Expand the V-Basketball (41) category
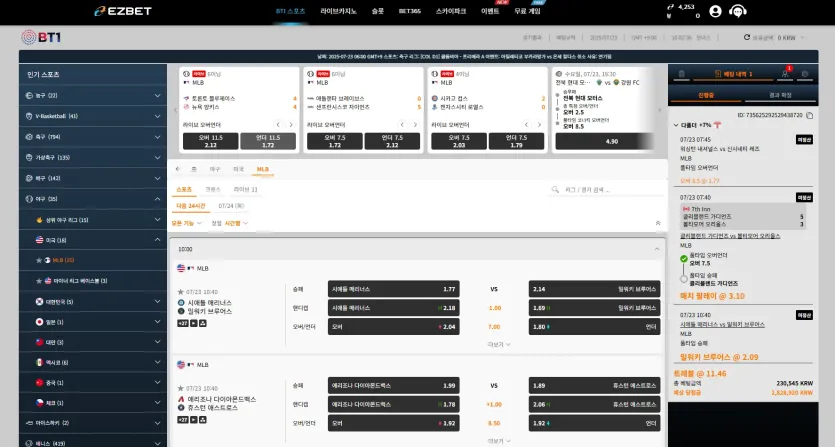835x447 pixels. (93, 116)
